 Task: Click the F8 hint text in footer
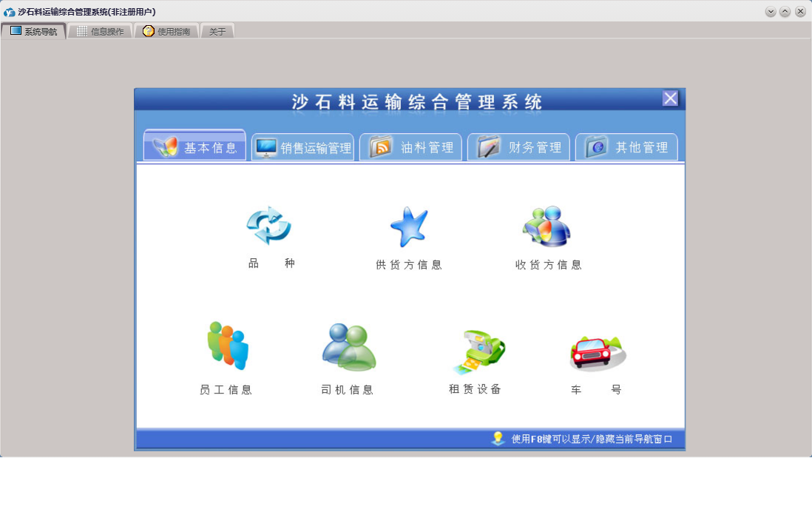(x=592, y=439)
